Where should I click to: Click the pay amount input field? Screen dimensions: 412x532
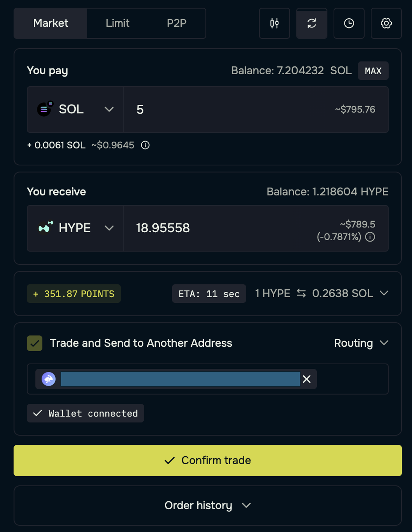click(225, 110)
